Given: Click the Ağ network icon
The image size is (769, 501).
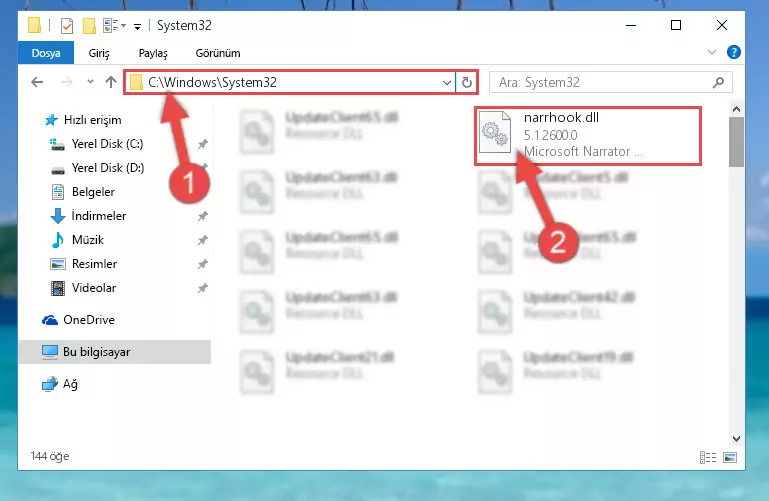Looking at the screenshot, I should [x=50, y=384].
